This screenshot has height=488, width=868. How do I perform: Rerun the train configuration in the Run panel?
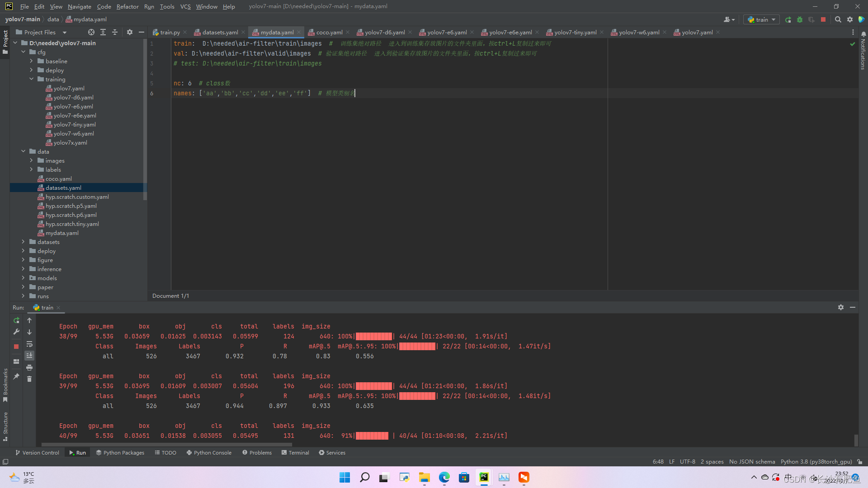pos(16,320)
